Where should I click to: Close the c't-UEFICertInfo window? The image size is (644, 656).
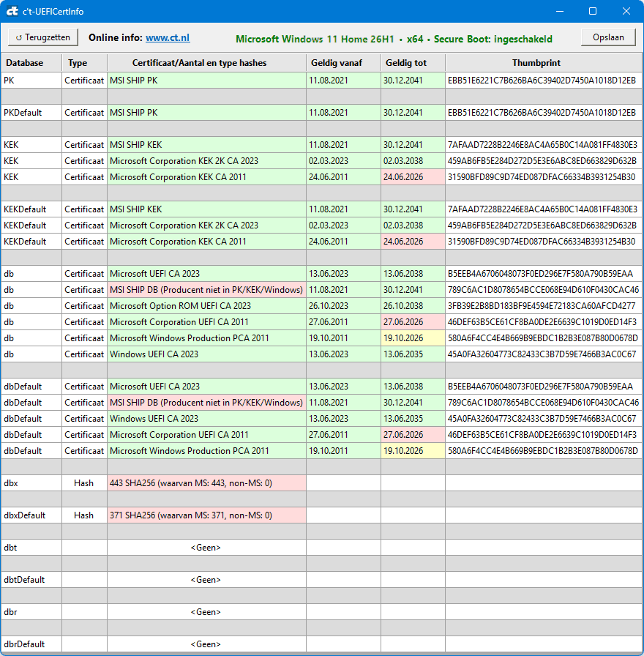(626, 11)
